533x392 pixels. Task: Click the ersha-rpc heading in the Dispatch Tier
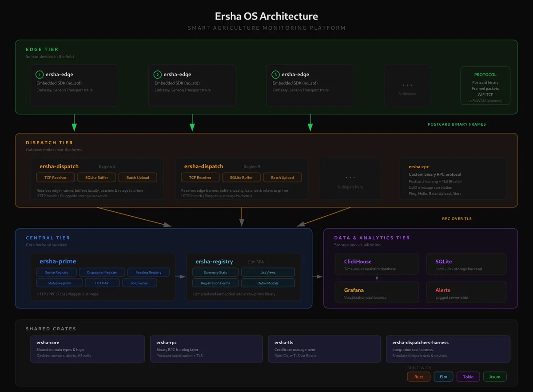(x=419, y=166)
